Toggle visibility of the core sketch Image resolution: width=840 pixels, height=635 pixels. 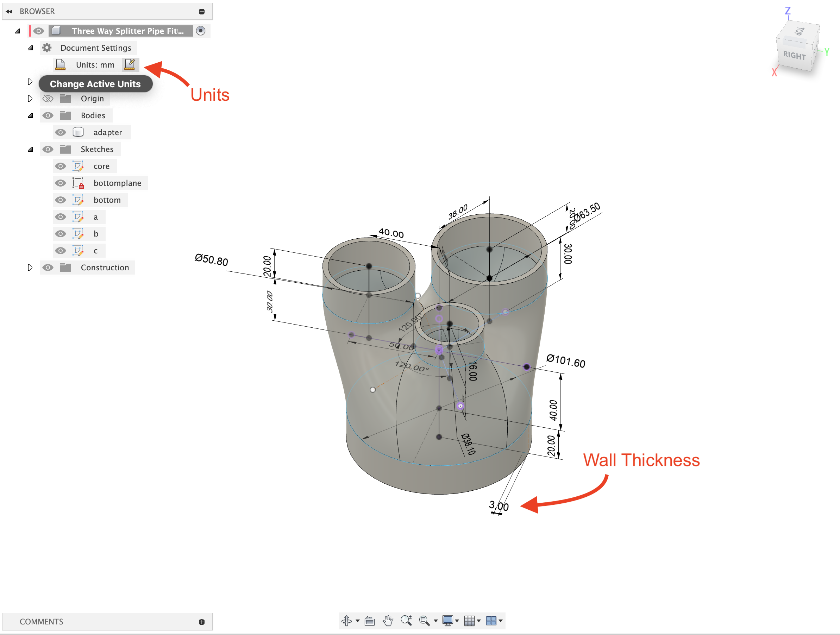[61, 166]
